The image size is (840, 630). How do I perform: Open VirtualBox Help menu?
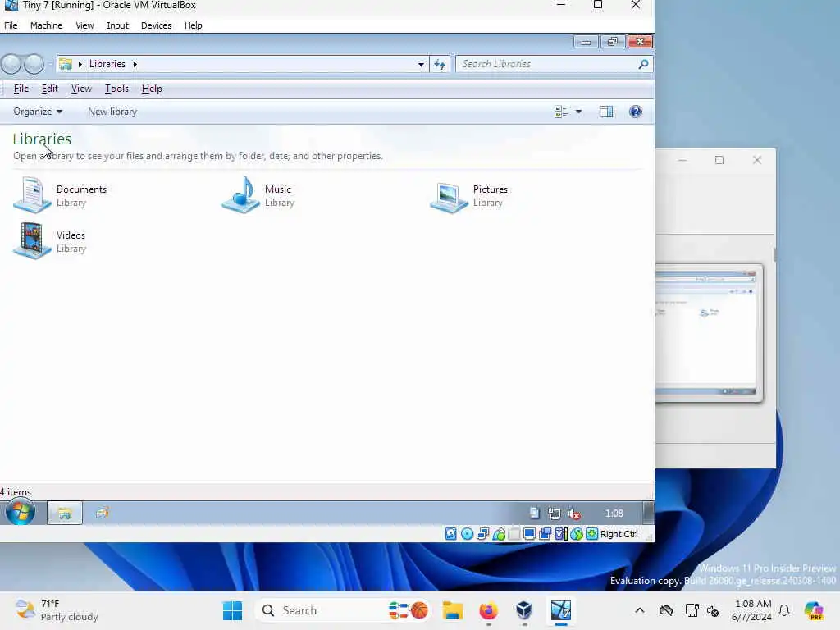tap(193, 25)
